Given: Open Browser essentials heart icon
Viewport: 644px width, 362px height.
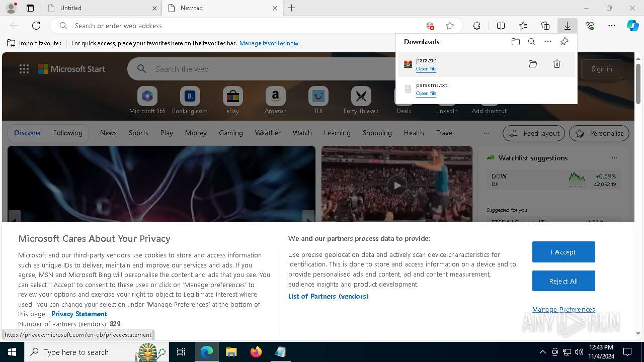Looking at the screenshot, I should coord(590,26).
